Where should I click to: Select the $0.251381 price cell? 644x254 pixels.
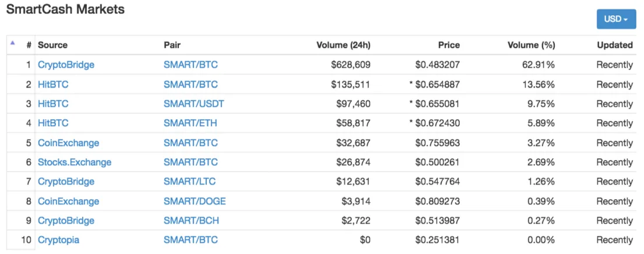point(438,240)
